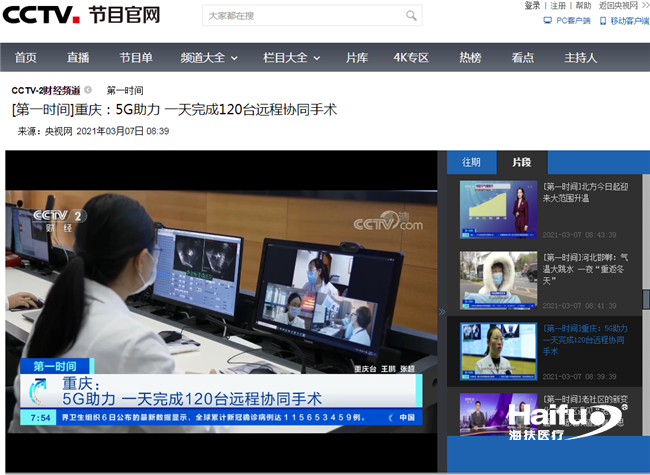Collapse the side playlist panel arrow

click(x=443, y=311)
